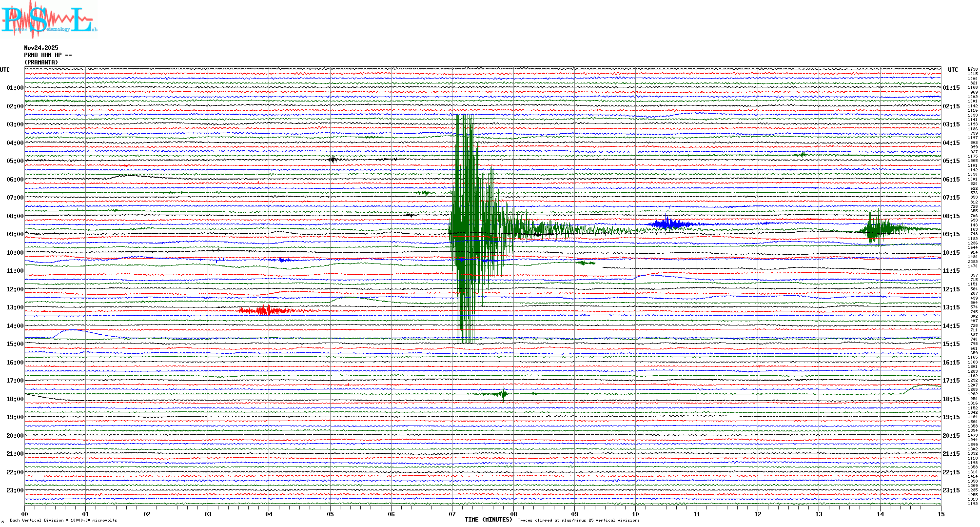This screenshot has width=980, height=527.
Task: Click the right UTC axis header
Action: pos(953,70)
